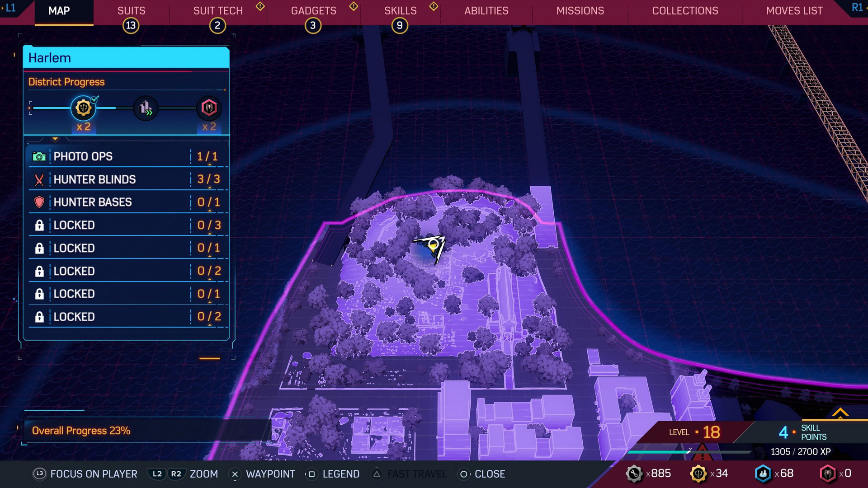Toggle the second progress reward icon

pos(146,108)
